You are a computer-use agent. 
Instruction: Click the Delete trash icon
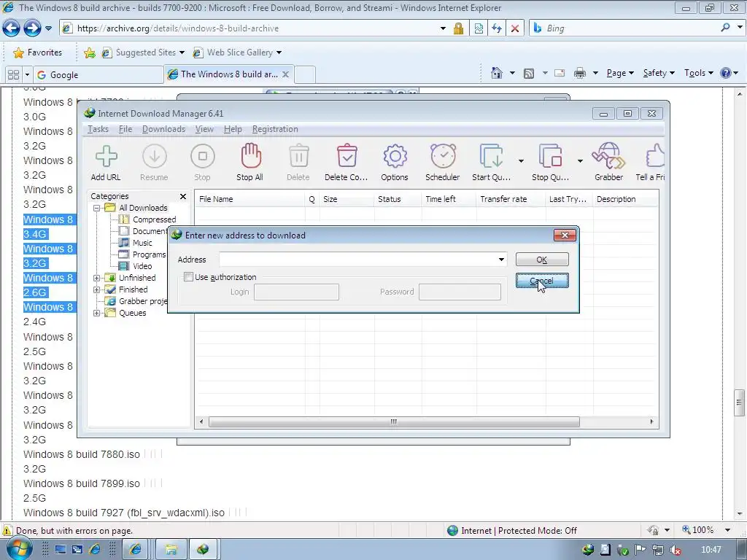point(298,156)
